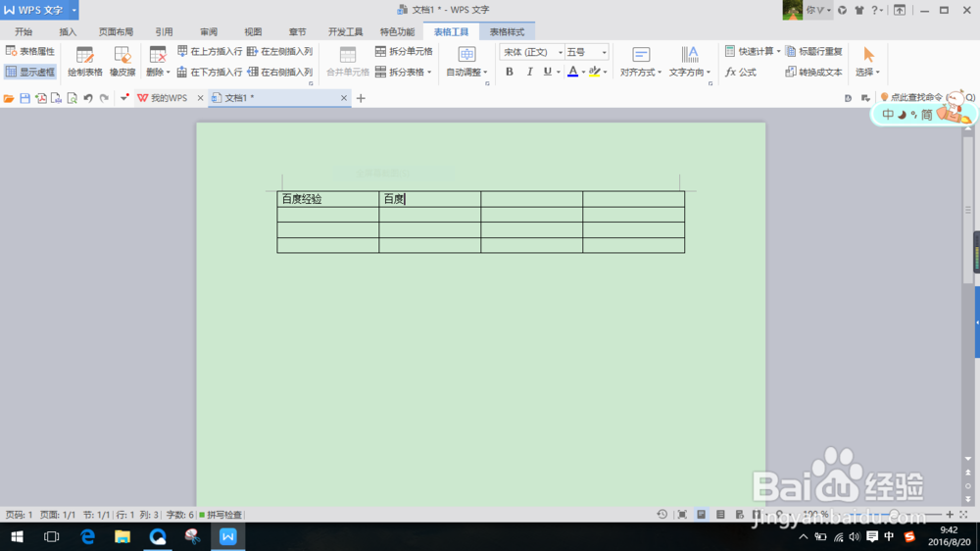The image size is (980, 551).
Task: Click the open file folder icon
Action: pyautogui.click(x=9, y=98)
